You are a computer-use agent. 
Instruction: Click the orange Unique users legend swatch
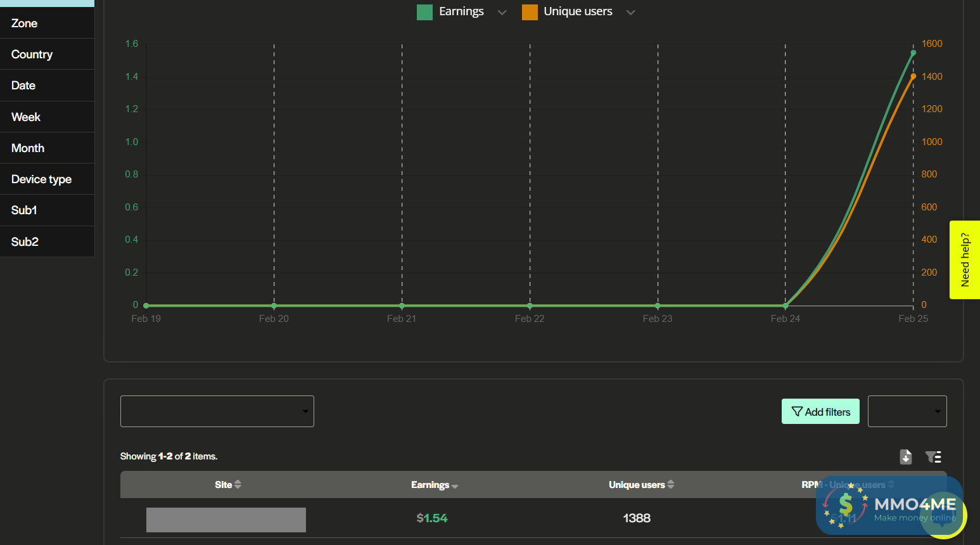tap(530, 12)
